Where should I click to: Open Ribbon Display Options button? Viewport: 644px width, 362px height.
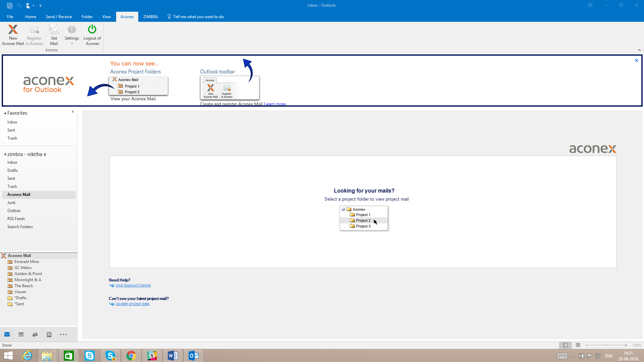590,5
